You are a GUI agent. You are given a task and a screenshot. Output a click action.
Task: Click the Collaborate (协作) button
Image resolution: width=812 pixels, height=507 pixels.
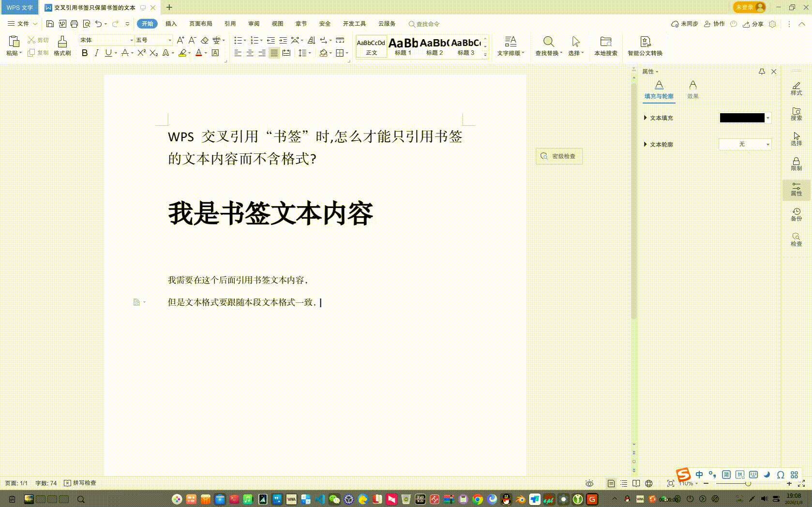714,24
